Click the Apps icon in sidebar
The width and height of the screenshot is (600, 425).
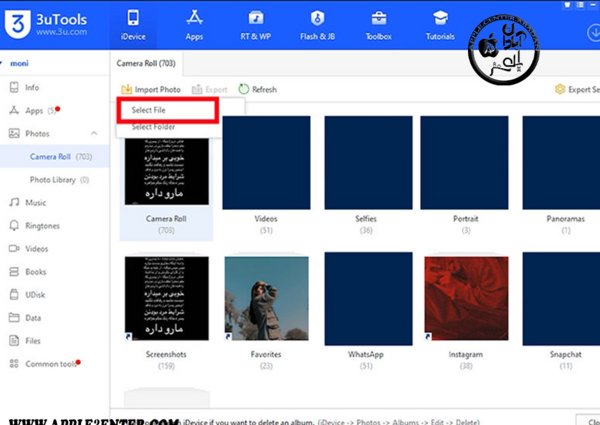[x=14, y=111]
